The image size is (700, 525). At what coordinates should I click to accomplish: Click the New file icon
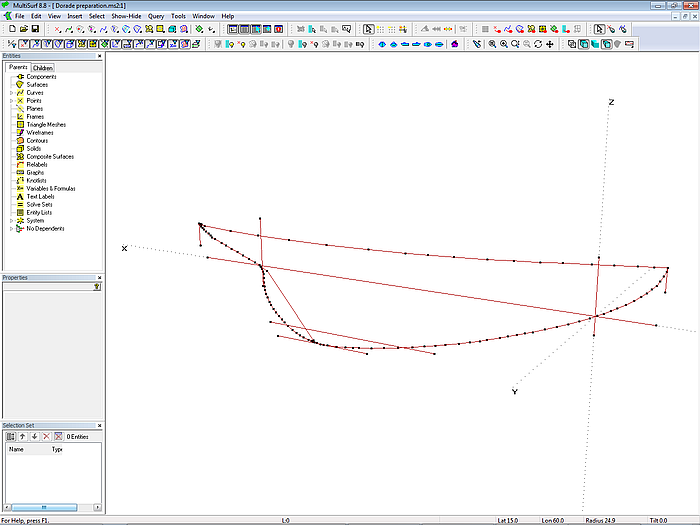tap(11, 29)
